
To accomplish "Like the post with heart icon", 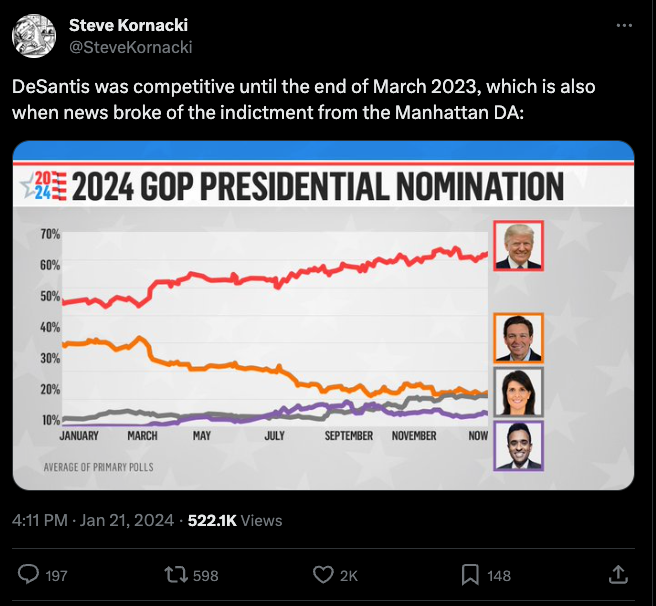I will point(323,574).
